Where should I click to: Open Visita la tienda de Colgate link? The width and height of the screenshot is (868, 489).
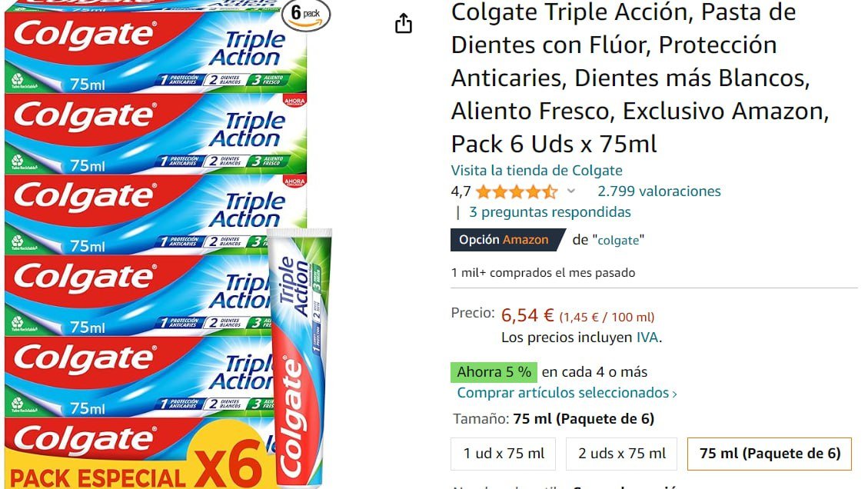pyautogui.click(x=537, y=171)
